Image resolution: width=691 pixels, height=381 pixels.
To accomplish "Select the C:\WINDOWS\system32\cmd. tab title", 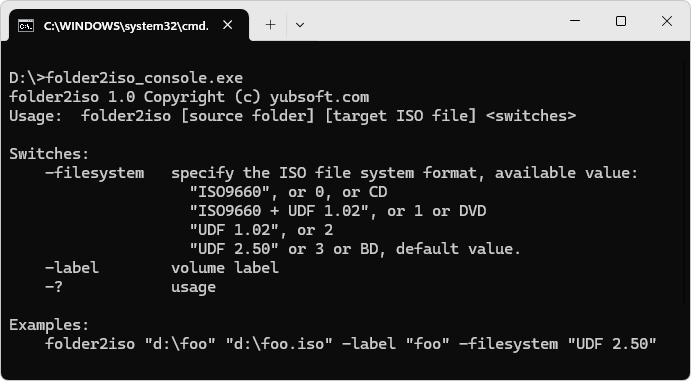I will pos(126,26).
